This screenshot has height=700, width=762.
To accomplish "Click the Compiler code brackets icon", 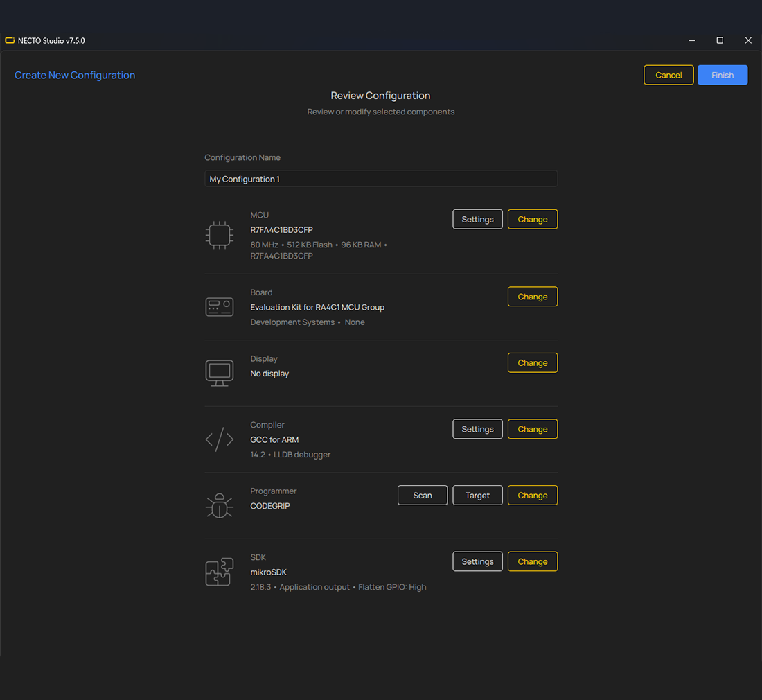I will point(219,439).
